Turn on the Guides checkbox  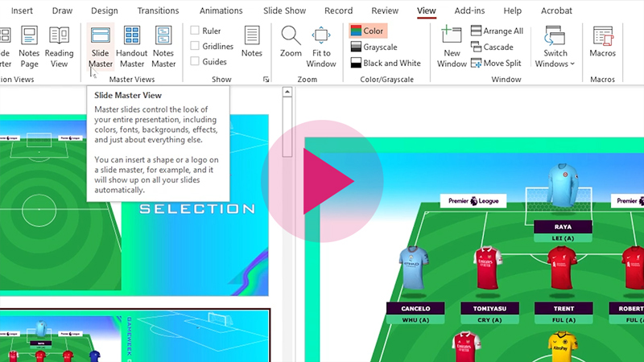coord(195,62)
